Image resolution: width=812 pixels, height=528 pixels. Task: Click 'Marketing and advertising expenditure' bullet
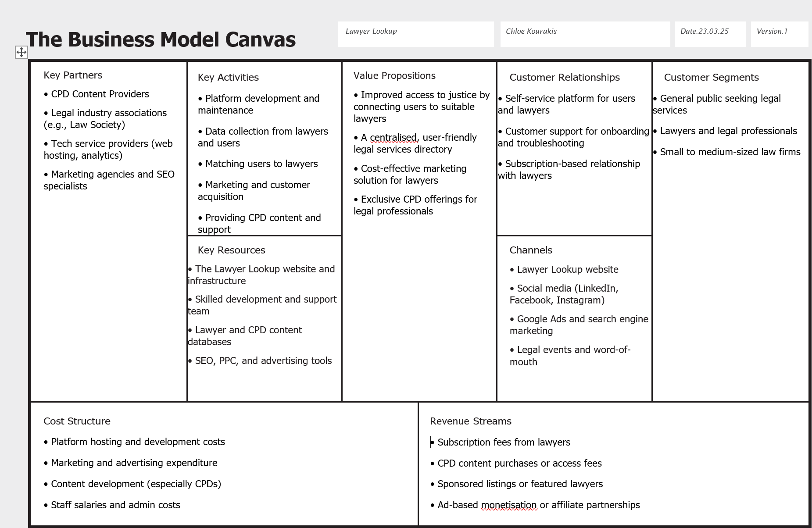131,463
